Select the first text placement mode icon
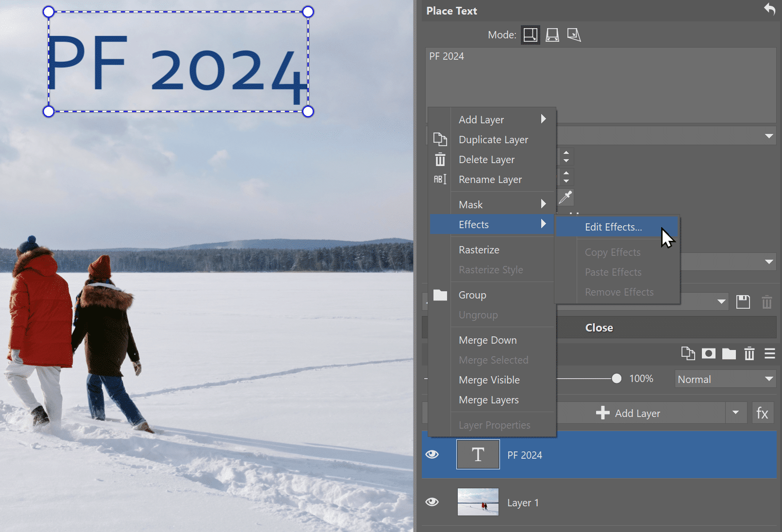 coord(530,35)
